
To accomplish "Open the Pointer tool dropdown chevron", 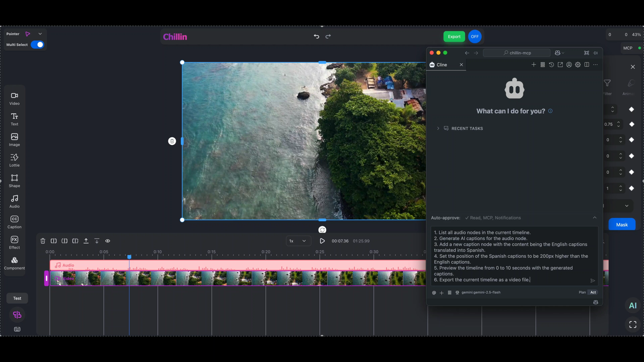I will 40,34.
